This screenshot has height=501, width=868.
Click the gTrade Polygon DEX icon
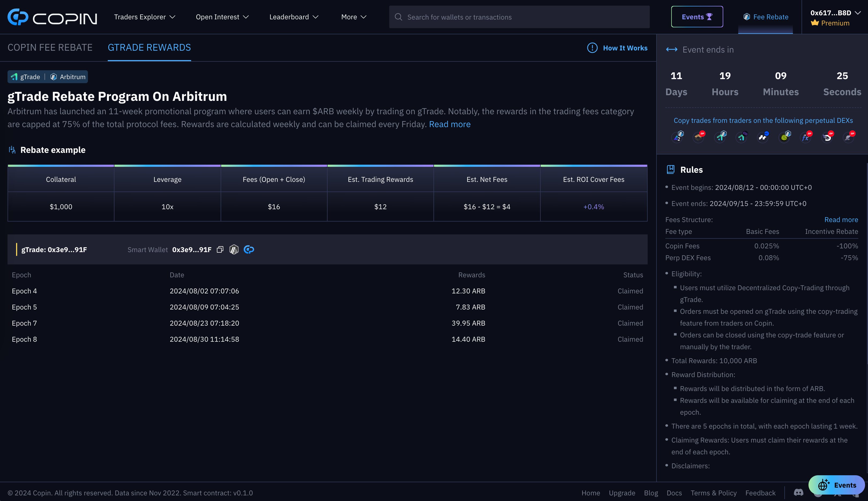pos(742,137)
